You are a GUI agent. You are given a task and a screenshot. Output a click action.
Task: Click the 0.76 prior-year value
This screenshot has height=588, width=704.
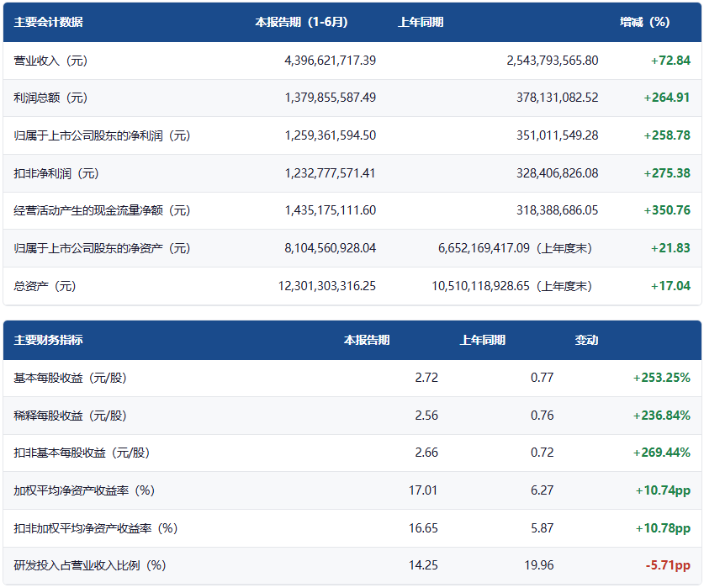(x=542, y=415)
